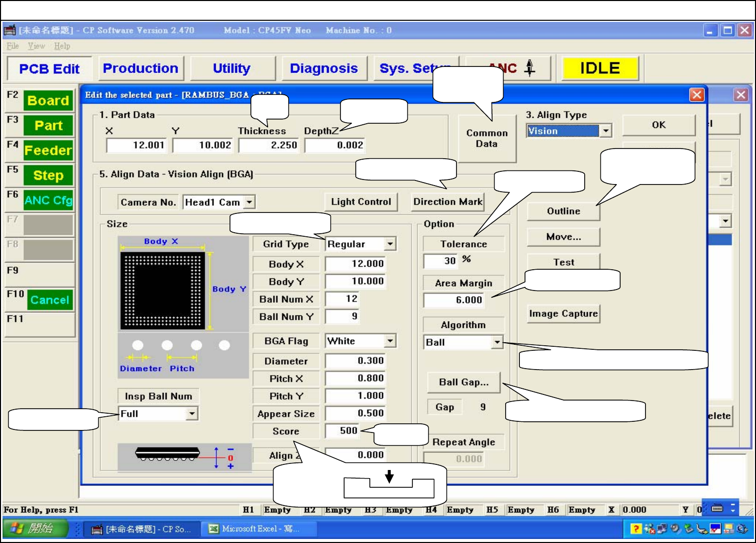Select the green Feeder button
Image resolution: width=756 pixels, height=543 pixels.
tap(48, 150)
